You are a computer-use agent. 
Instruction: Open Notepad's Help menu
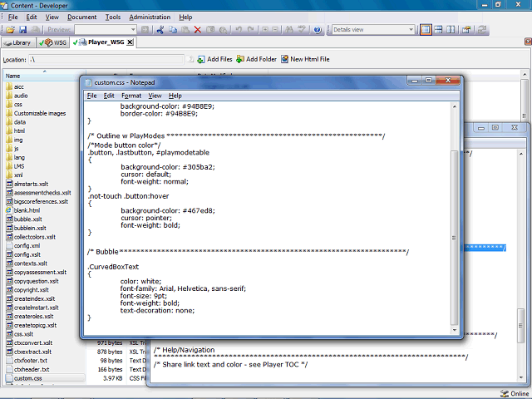click(x=175, y=96)
